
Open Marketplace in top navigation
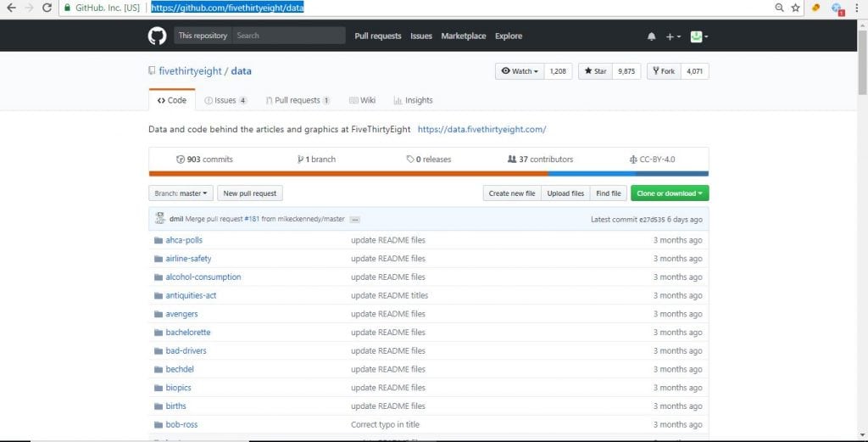tap(464, 36)
